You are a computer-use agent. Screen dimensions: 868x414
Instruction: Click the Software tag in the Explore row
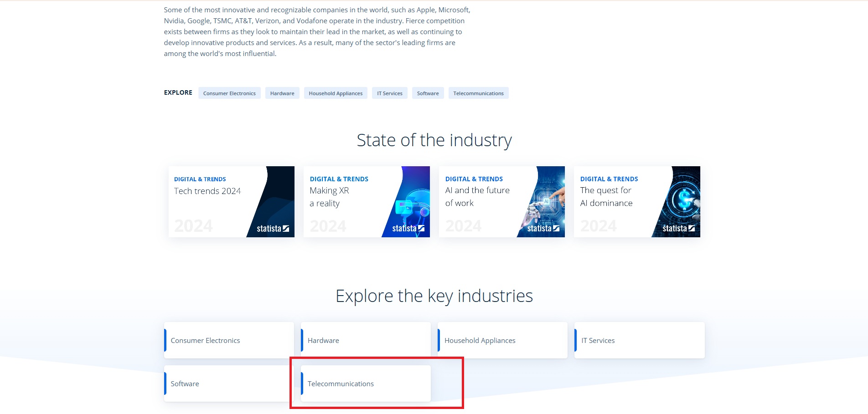(428, 93)
